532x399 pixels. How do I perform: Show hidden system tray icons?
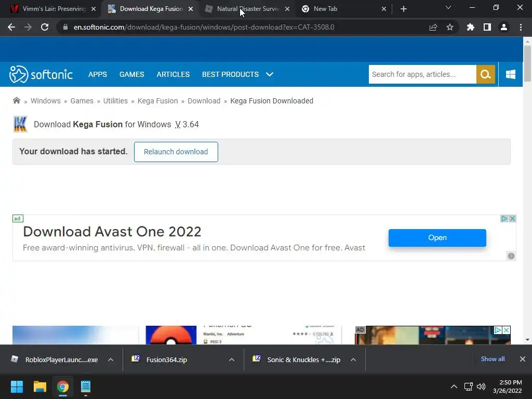tap(454, 387)
